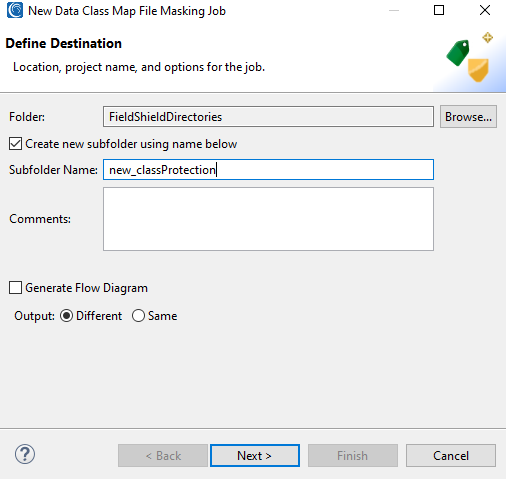Enable the Generate Flow Diagram checkbox
This screenshot has height=479, width=506.
click(x=15, y=288)
